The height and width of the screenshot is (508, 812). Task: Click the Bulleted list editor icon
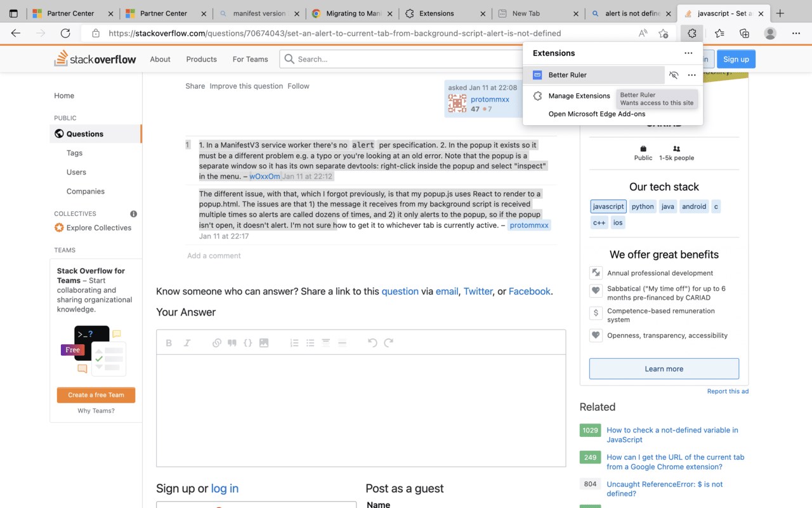(310, 343)
